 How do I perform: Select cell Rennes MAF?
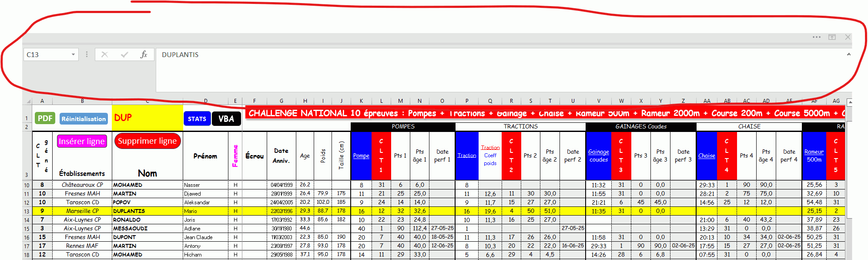82,246
